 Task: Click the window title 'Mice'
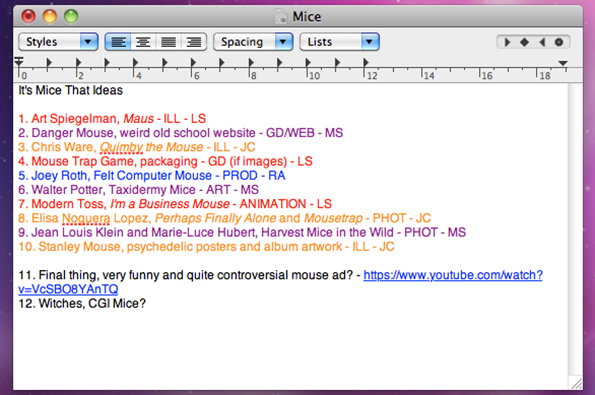click(x=307, y=17)
